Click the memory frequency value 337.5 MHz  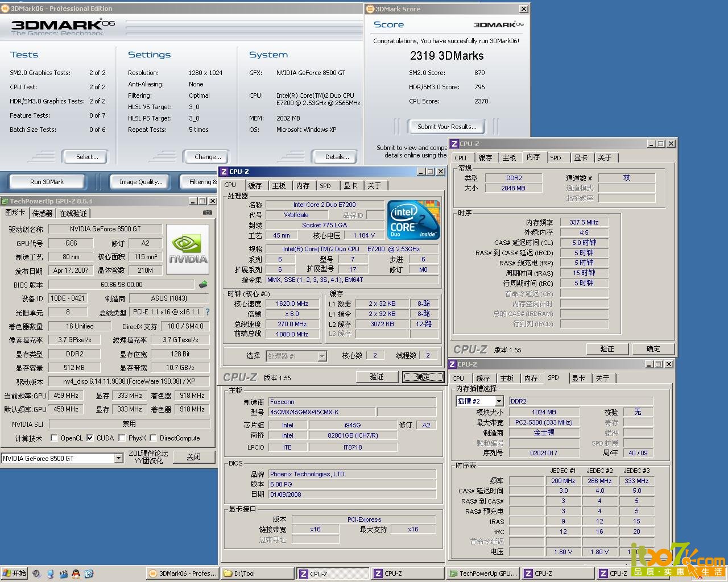[x=584, y=222]
